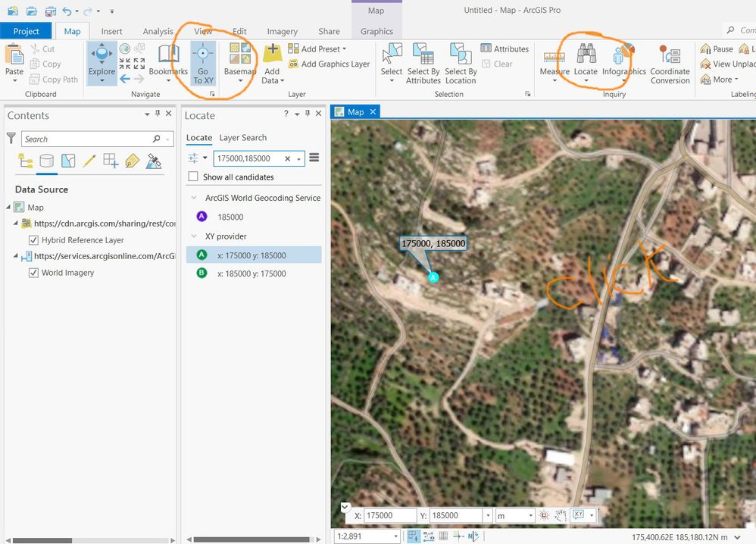Select the Explore navigation tool
Screen dimensions: 756x544
pyautogui.click(x=102, y=63)
